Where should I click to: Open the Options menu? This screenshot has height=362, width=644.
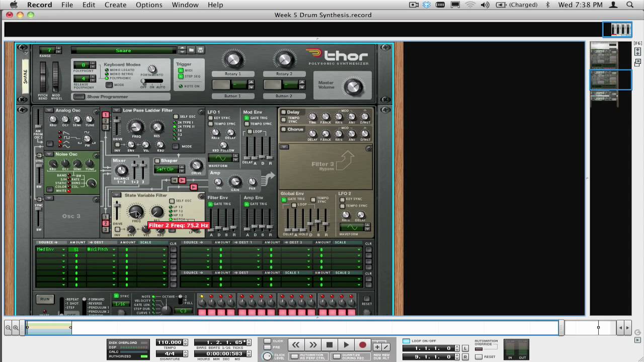click(149, 5)
